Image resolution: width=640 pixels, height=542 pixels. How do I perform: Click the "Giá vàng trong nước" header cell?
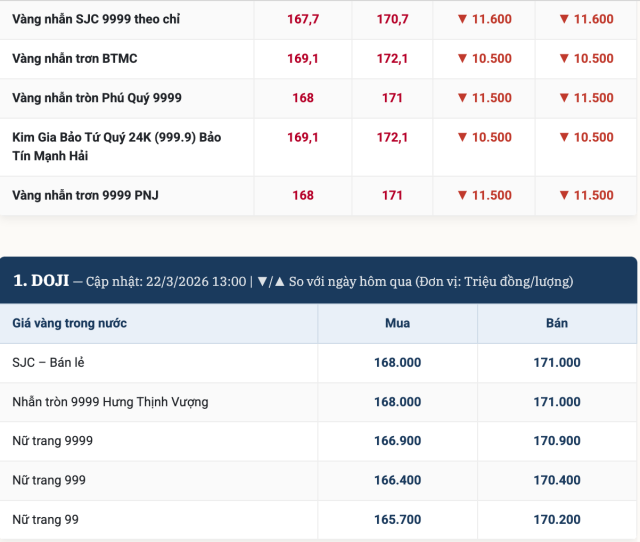69,323
